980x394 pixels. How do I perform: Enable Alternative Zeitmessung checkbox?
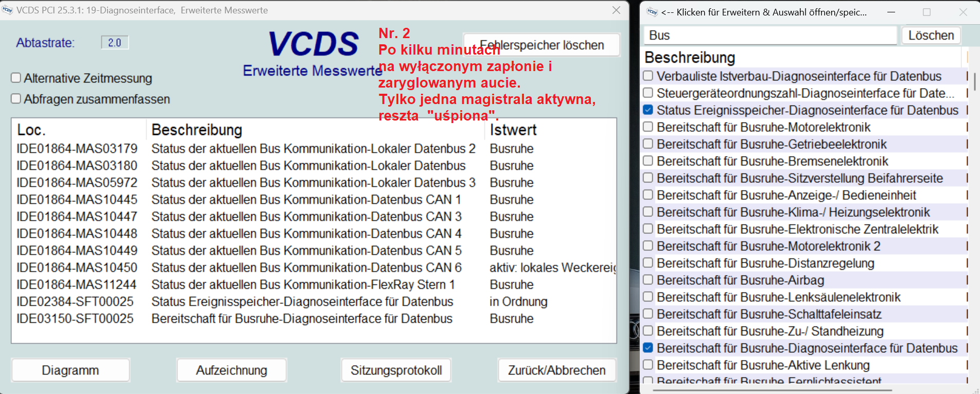[16, 78]
